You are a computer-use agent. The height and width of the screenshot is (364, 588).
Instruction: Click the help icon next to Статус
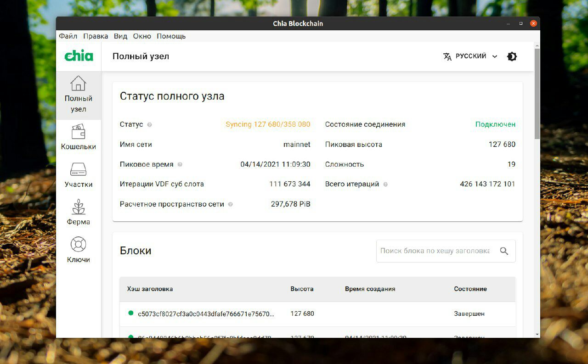coord(149,125)
